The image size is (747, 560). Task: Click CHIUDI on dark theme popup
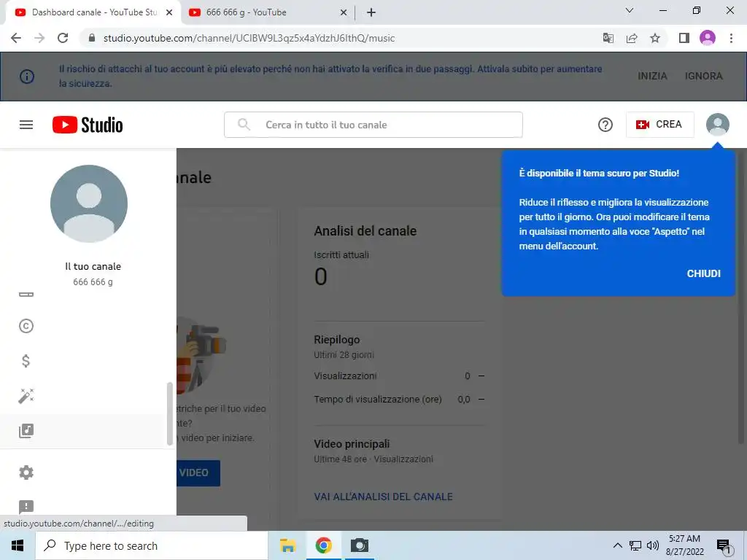703,273
